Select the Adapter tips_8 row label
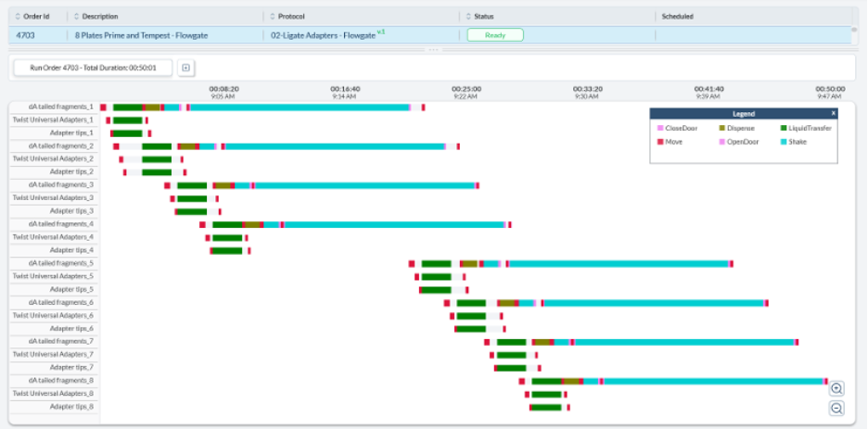This screenshot has width=868, height=429. tap(54, 407)
